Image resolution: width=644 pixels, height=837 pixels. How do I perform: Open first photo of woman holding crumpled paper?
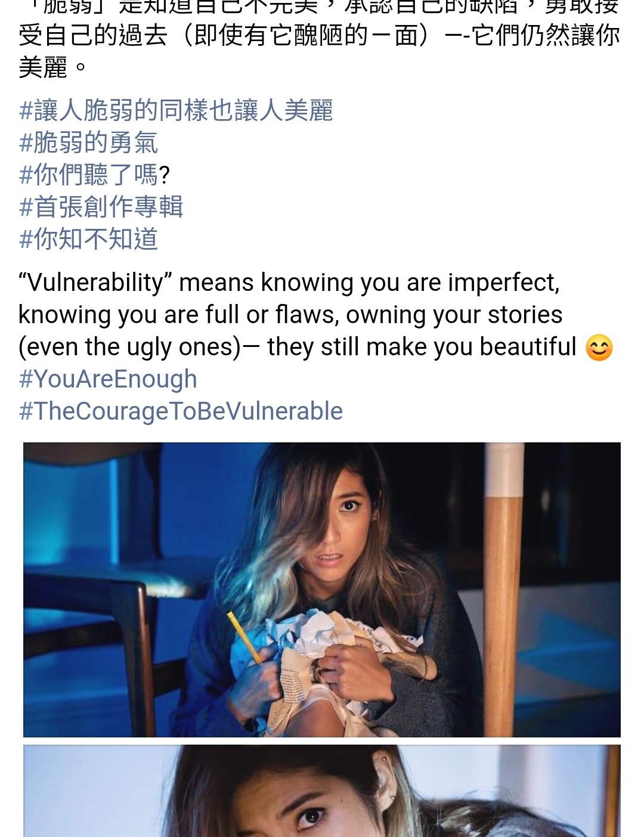point(322,590)
